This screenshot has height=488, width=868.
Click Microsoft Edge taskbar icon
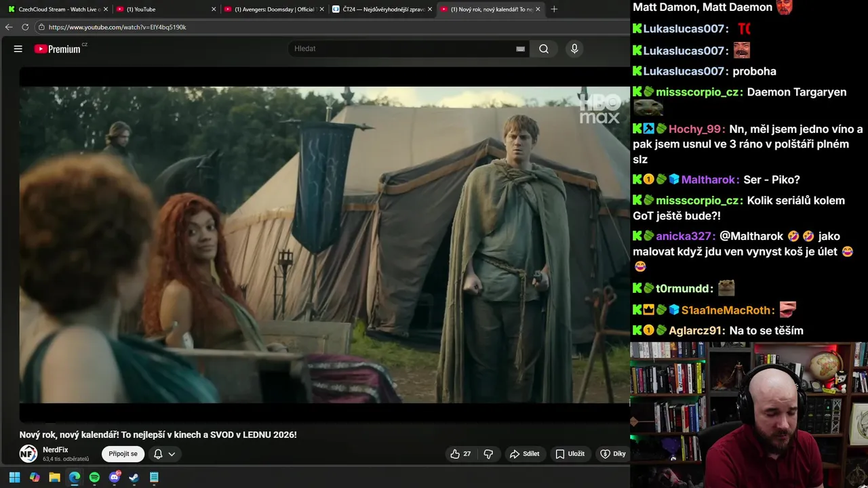coord(75,477)
